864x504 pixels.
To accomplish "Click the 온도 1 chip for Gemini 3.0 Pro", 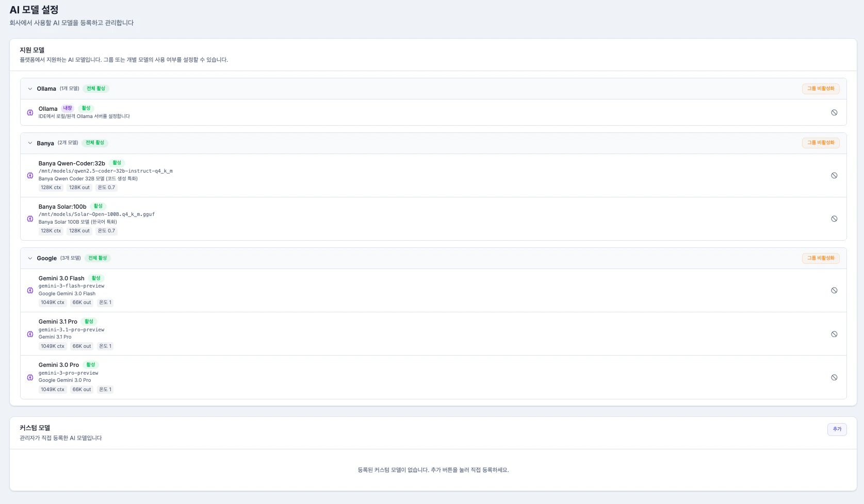I will point(105,390).
